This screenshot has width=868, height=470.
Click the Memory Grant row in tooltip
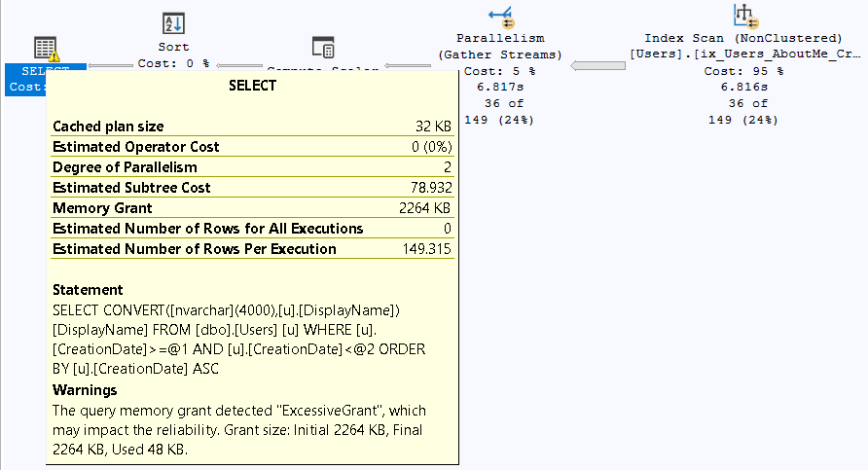coord(251,208)
